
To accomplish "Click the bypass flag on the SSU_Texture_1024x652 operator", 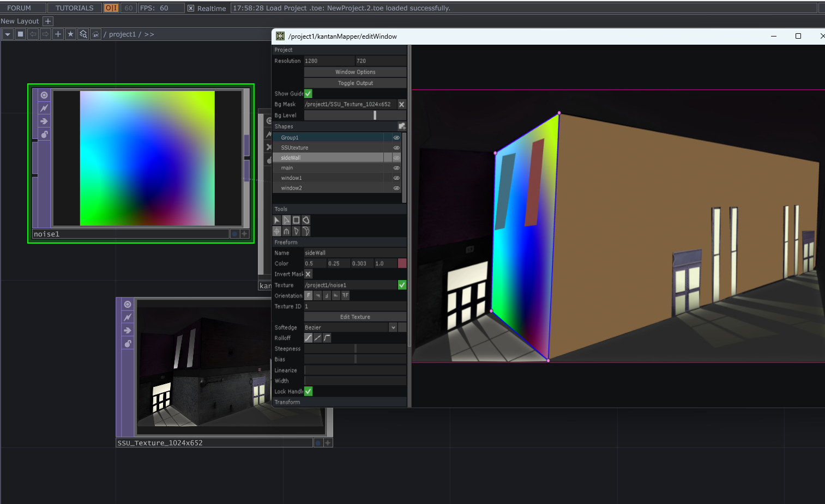I will (x=127, y=317).
